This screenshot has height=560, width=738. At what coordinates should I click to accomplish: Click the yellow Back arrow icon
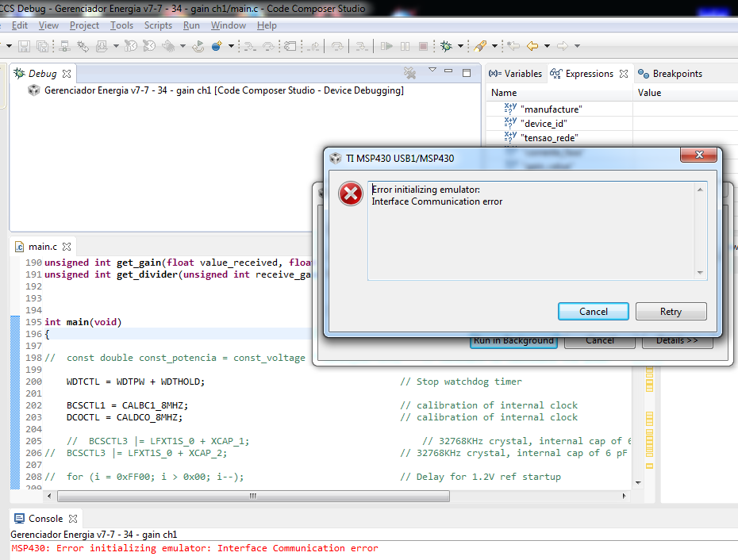coord(532,46)
